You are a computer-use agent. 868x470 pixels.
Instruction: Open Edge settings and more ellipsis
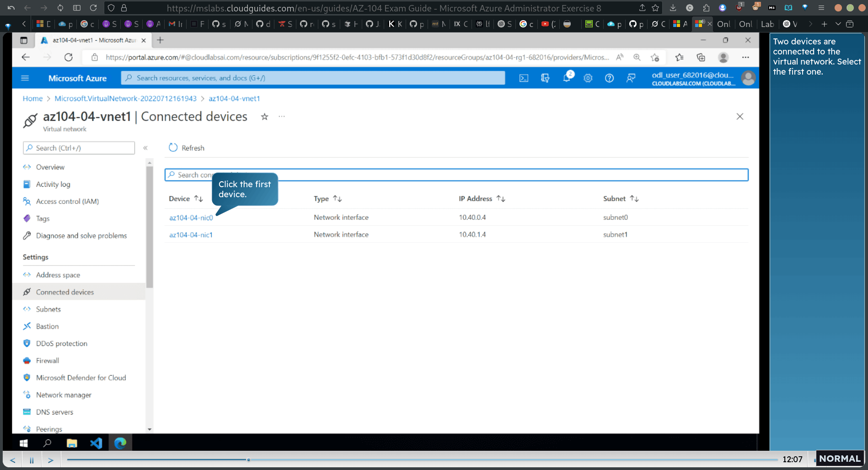click(x=745, y=57)
